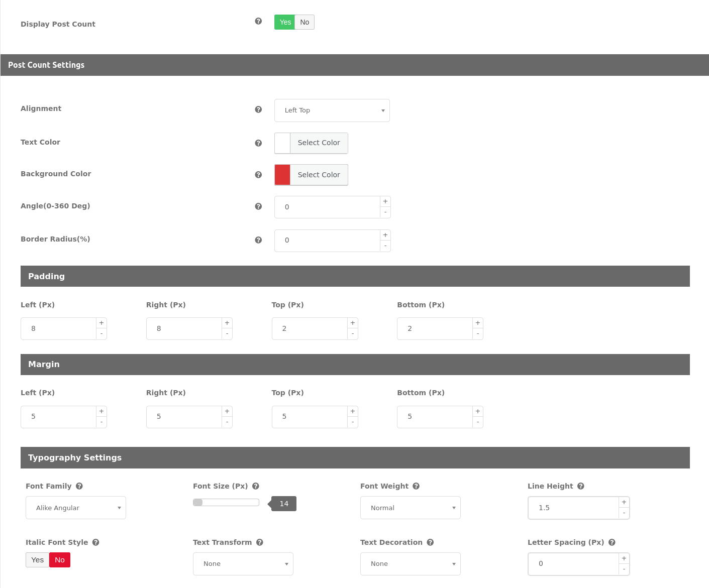Open the Alignment dropdown showing Left Top
709x588 pixels.
[332, 110]
